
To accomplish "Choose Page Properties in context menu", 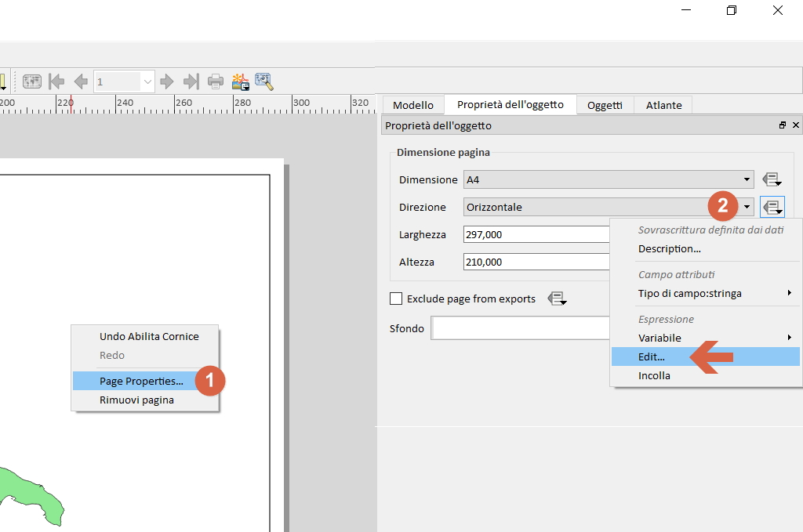I will pos(141,381).
